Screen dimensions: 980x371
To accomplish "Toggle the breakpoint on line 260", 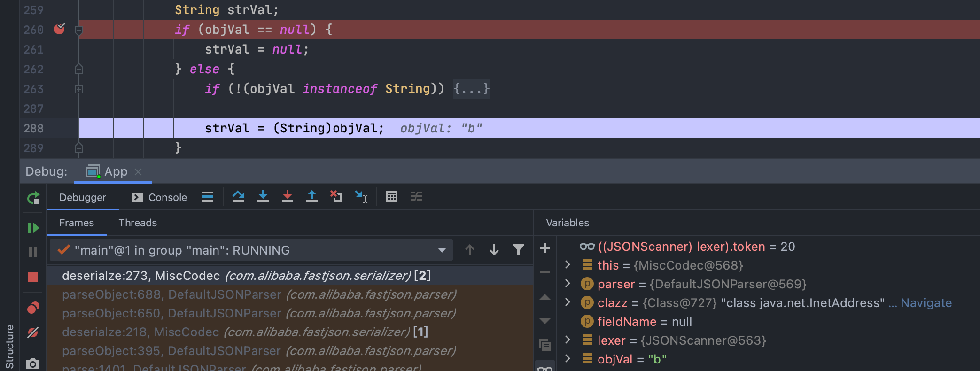I will (60, 29).
